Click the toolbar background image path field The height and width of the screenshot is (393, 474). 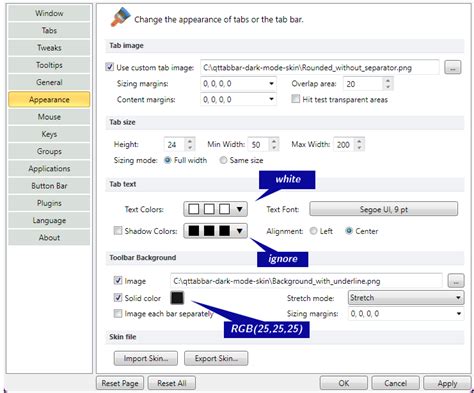[x=306, y=281]
